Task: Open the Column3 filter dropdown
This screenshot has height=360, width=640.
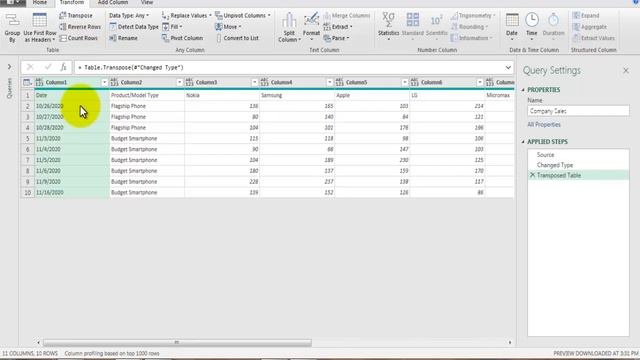Action: coord(254,82)
